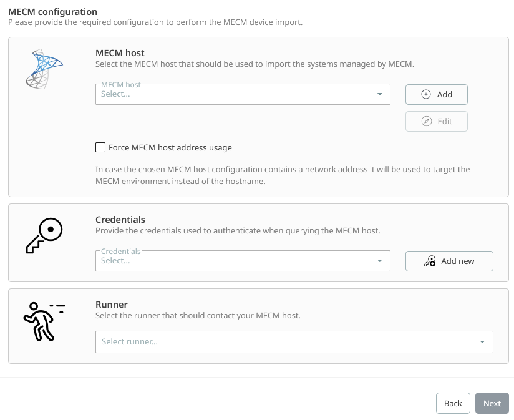Viewport: 514px width, 420px height.
Task: Click the pencil icon on Edit button
Action: (x=427, y=121)
